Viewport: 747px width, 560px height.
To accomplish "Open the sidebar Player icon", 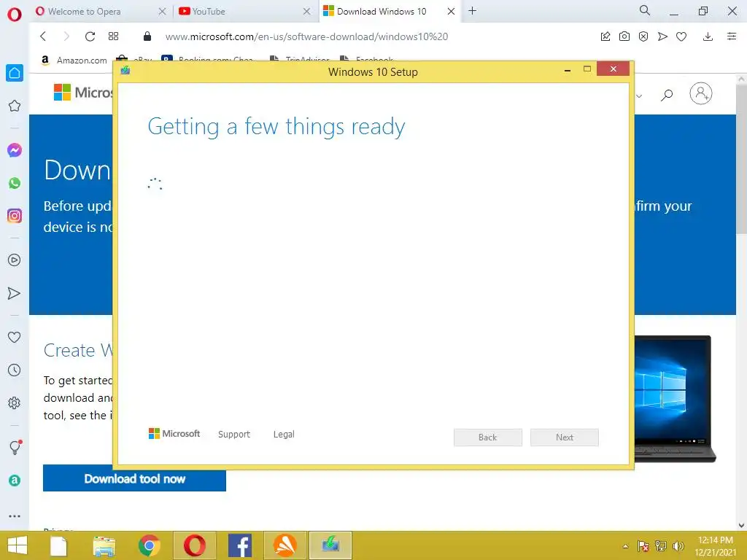I will 15,260.
